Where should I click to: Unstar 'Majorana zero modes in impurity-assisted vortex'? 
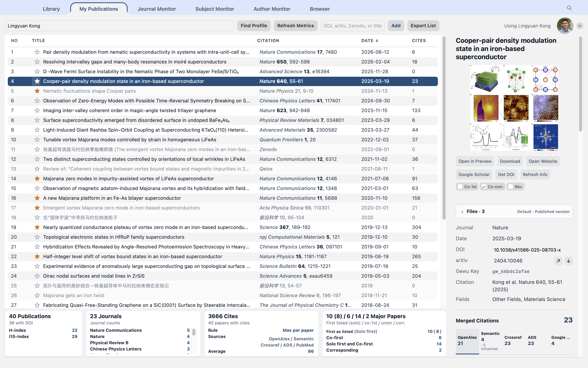(x=37, y=179)
